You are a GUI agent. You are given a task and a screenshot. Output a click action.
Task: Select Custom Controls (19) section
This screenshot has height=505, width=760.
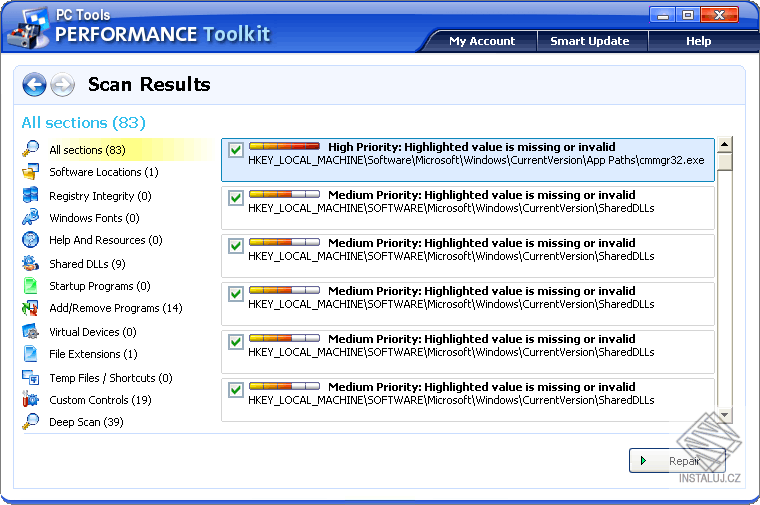click(100, 400)
